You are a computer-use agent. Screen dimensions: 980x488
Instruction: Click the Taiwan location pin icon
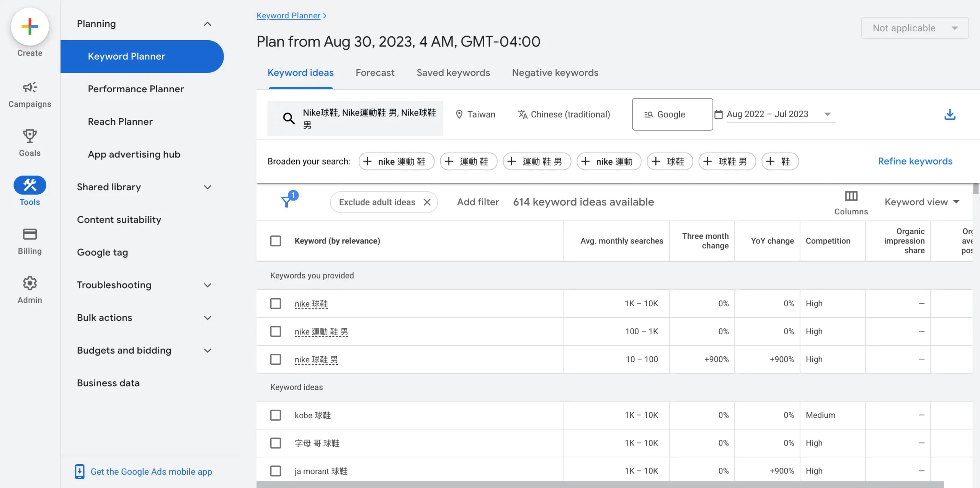coord(459,114)
